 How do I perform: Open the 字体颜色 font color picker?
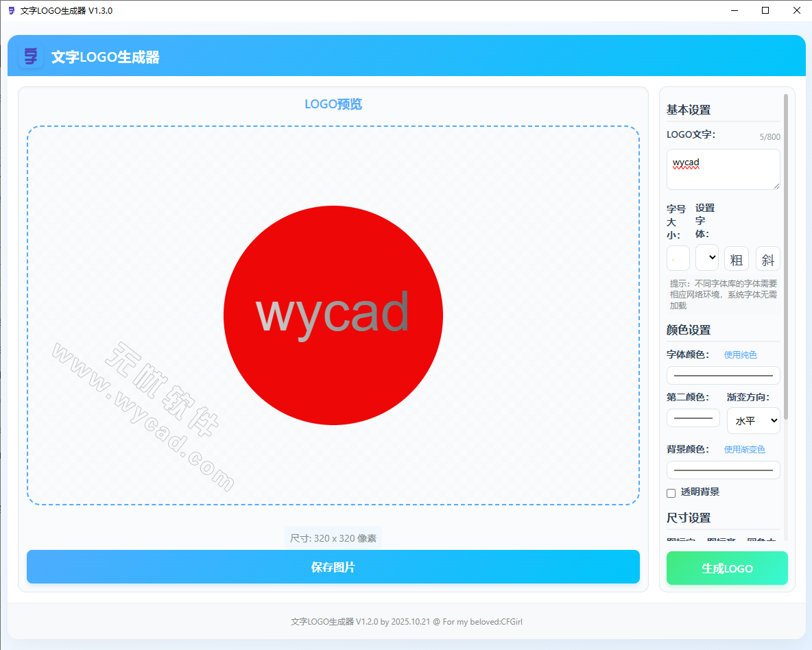point(723,375)
